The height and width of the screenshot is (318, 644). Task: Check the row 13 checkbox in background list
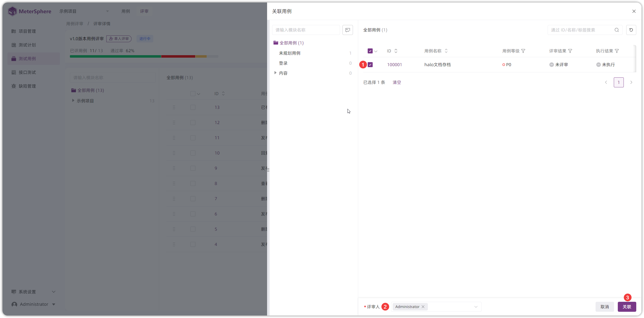point(193,108)
